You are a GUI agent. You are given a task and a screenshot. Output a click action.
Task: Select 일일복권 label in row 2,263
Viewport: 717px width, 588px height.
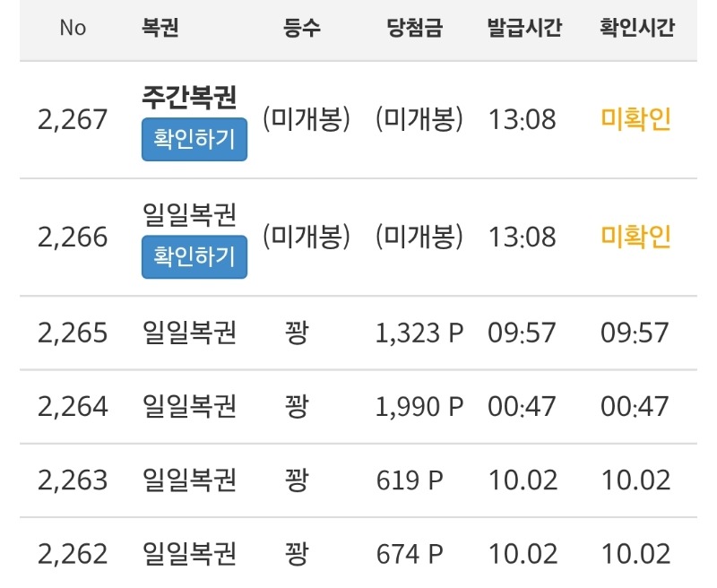[x=189, y=480]
